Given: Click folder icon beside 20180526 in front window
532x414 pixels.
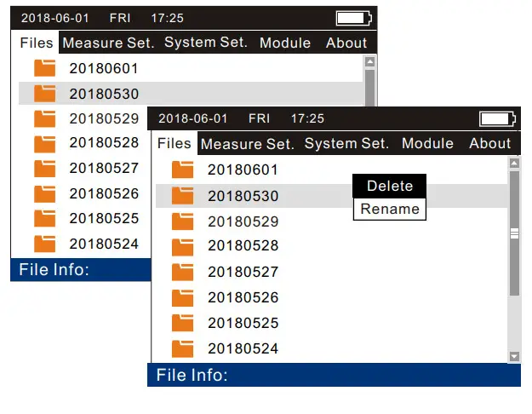Looking at the screenshot, I should [182, 298].
